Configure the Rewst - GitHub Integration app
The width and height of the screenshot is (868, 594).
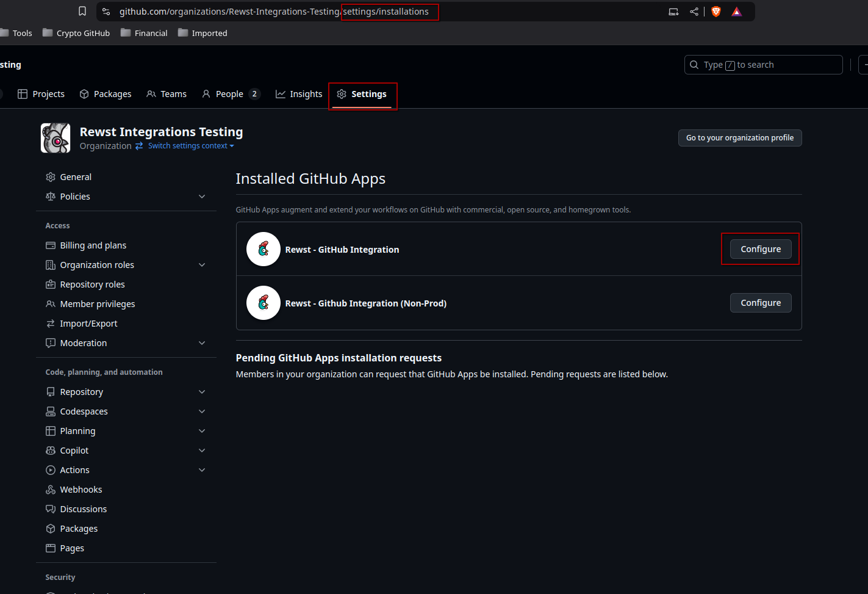coord(760,249)
